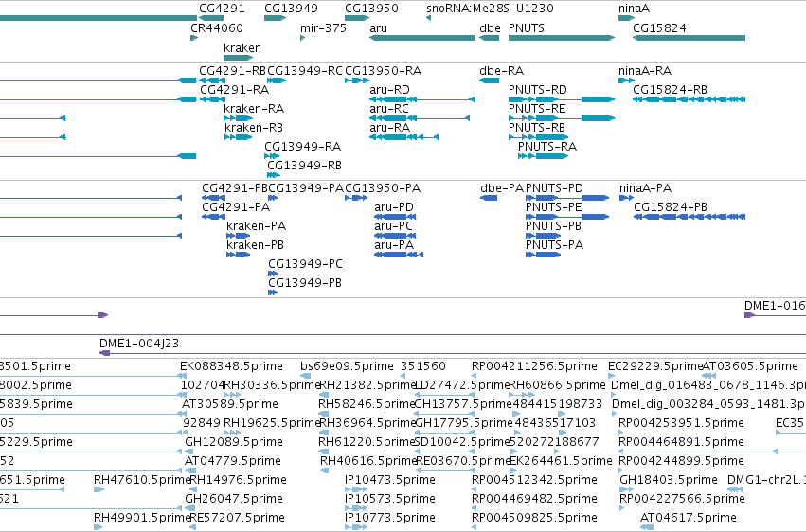The height and width of the screenshot is (532, 806).
Task: Open the PNUTS-RE transcript
Action: tap(562, 118)
